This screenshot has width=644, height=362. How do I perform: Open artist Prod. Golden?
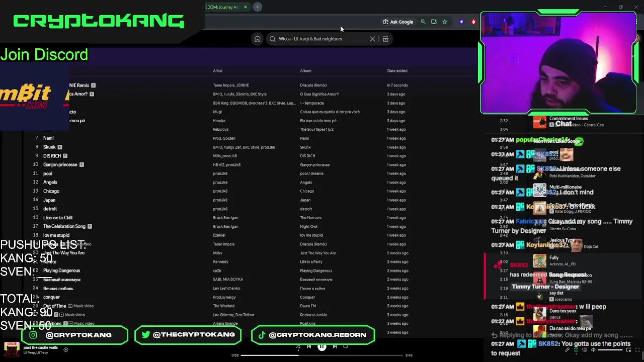(224, 138)
